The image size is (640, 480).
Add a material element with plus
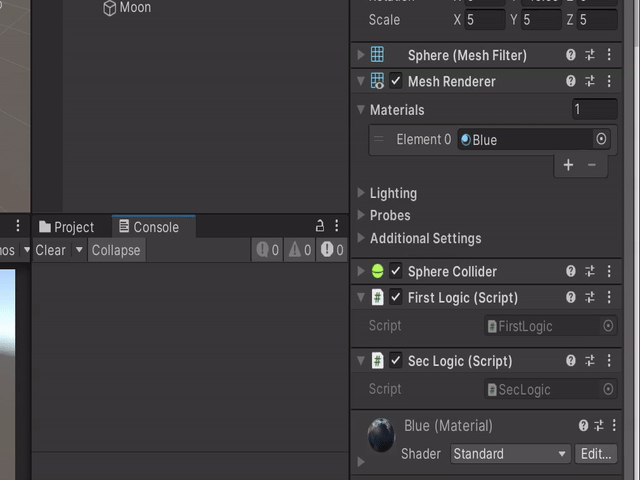pos(568,165)
